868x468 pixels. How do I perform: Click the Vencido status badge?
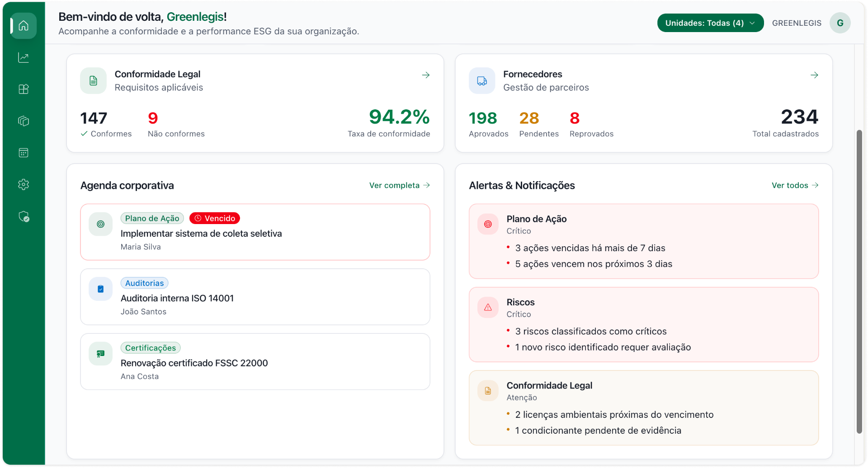[214, 218]
